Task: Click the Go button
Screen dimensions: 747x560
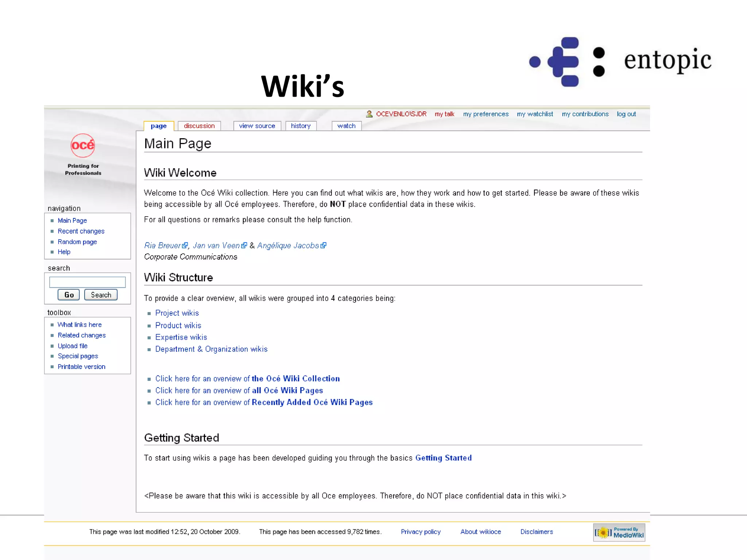Action: tap(69, 295)
